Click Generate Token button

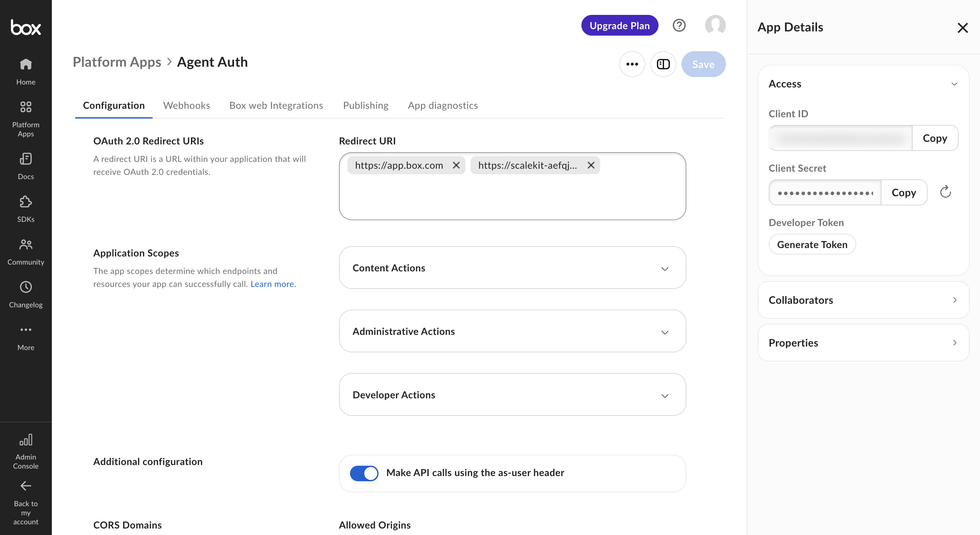[x=812, y=245]
